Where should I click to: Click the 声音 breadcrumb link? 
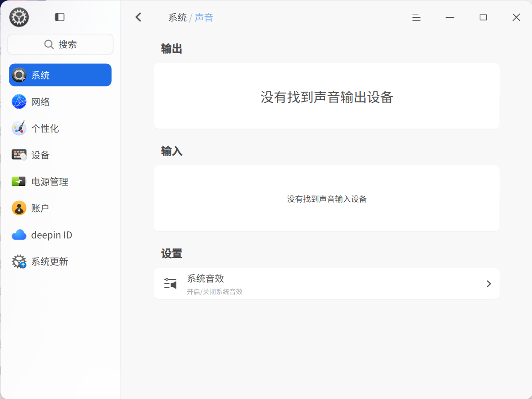[x=204, y=17]
